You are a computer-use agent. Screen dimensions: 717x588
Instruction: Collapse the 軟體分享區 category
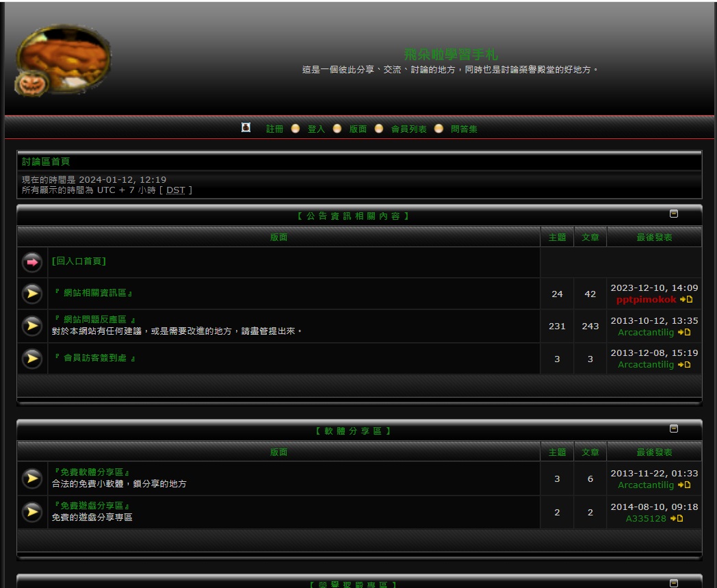pos(674,429)
